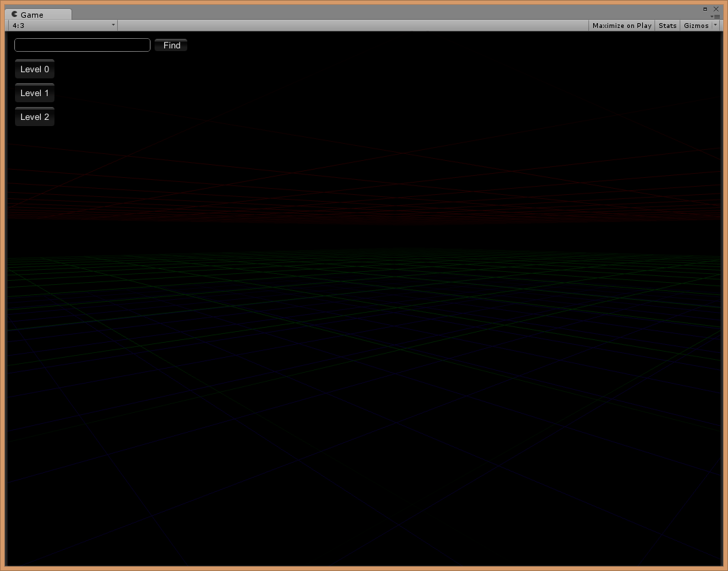
Task: Open the 4:3 aspect ratio dropdown
Action: (x=61, y=25)
